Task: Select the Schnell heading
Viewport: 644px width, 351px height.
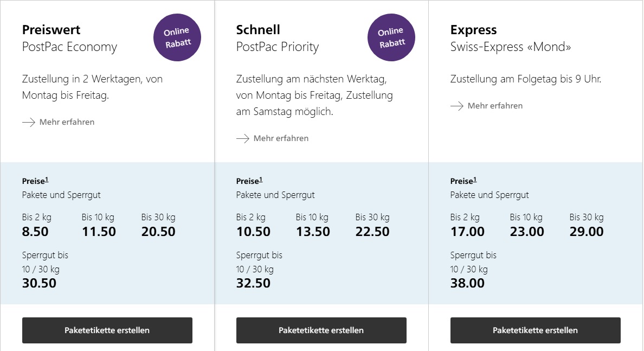Action: tap(258, 30)
